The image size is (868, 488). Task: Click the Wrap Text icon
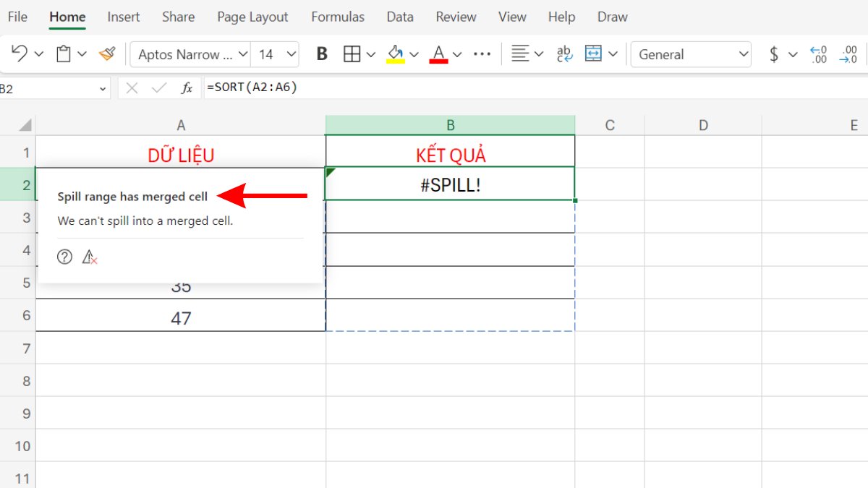click(x=565, y=54)
